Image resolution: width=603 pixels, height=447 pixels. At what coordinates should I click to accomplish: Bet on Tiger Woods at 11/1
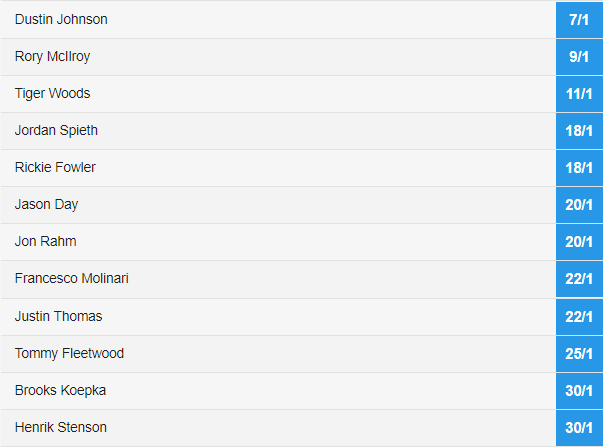coord(579,94)
